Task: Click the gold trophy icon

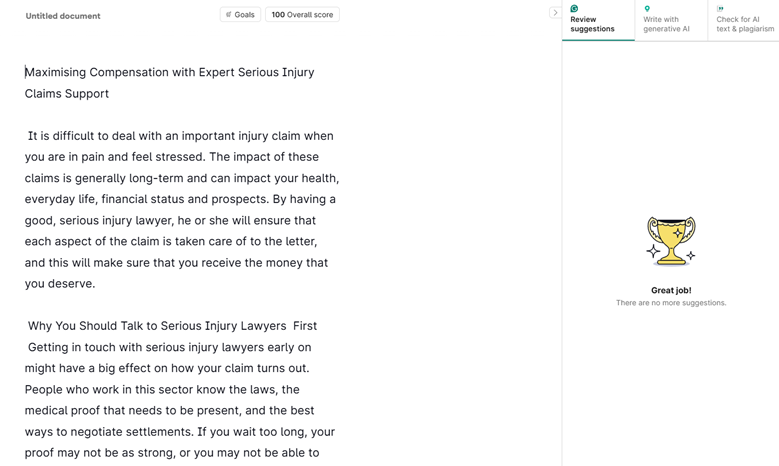Action: pos(670,241)
